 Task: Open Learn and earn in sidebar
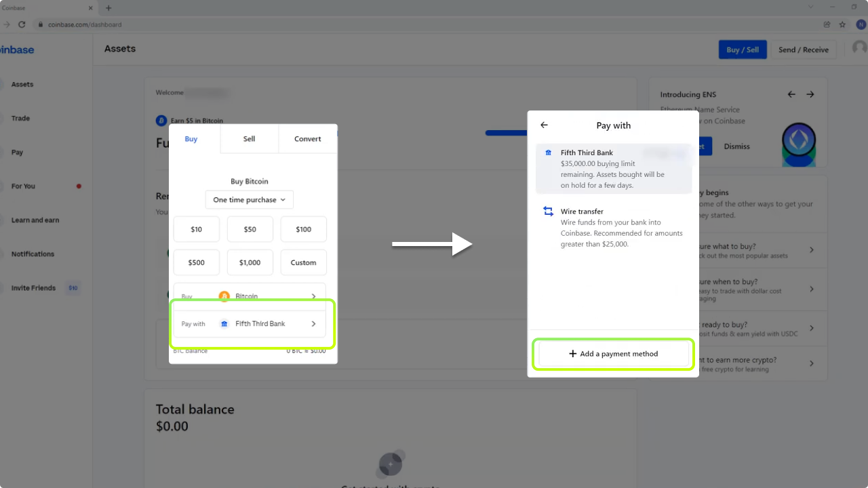(35, 220)
